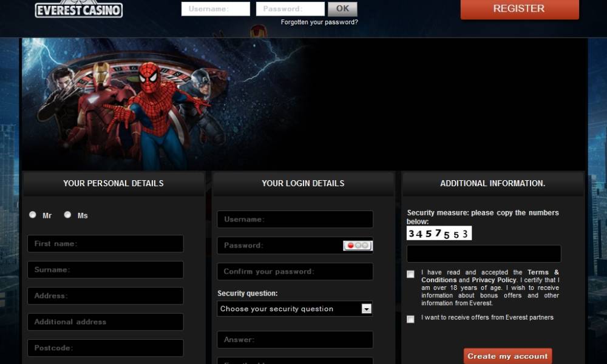Click the Everest Casino logo
The width and height of the screenshot is (607, 364).
pos(78,9)
